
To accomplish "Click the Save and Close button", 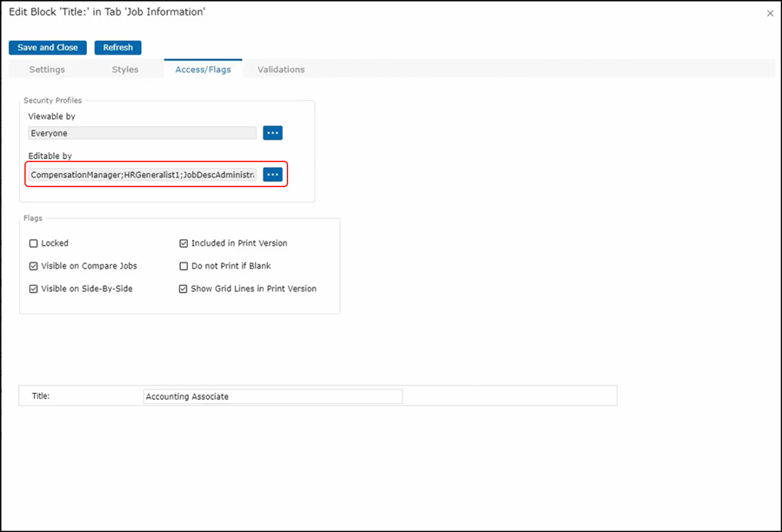I will tap(48, 48).
